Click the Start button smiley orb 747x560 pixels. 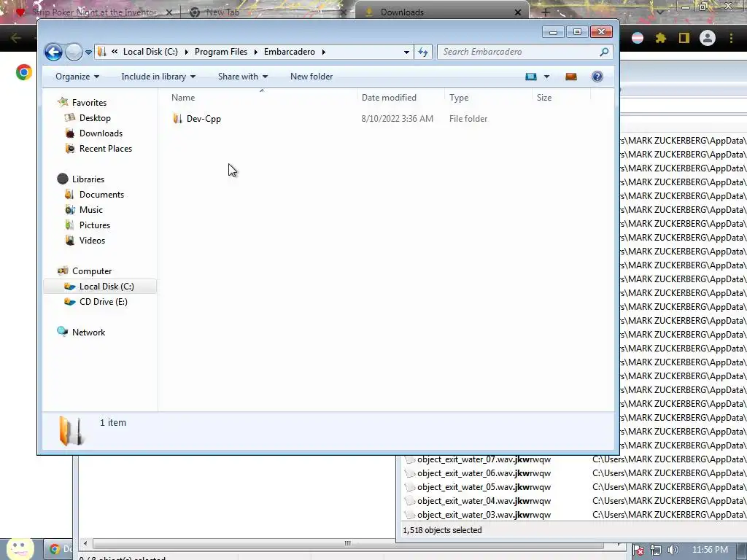20,548
